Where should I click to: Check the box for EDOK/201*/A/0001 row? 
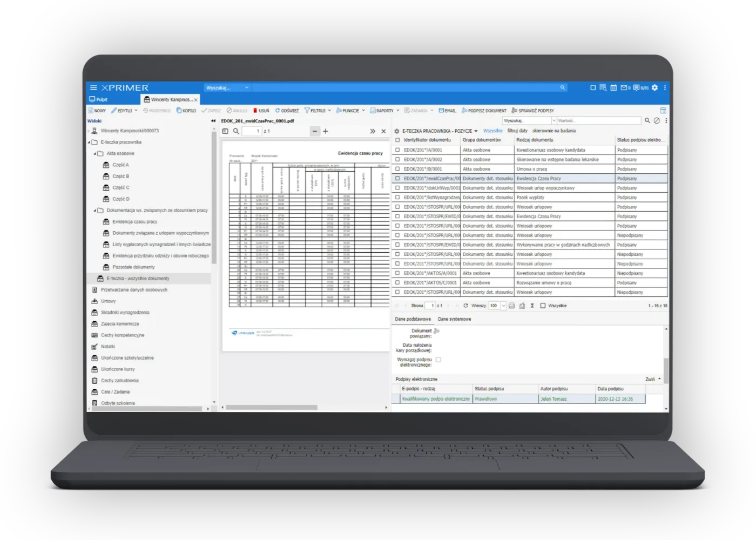tap(397, 150)
